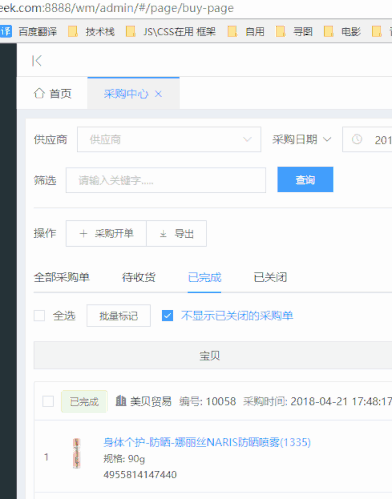Open the 供应商 supplier dropdown
392x499 pixels.
click(x=169, y=139)
